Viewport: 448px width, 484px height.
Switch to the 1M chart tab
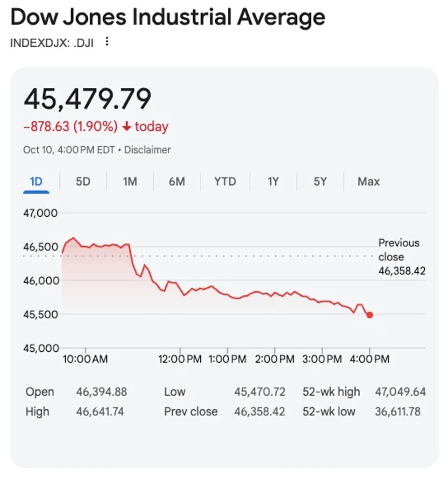pyautogui.click(x=130, y=181)
